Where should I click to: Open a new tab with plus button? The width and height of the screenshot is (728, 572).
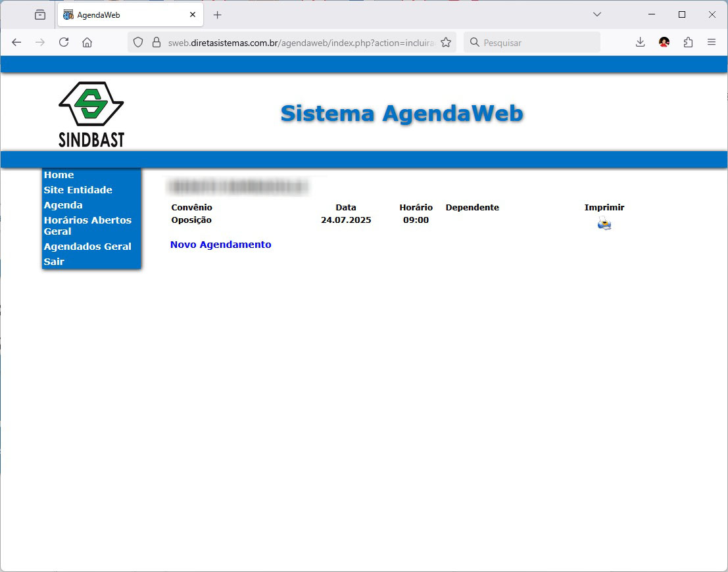click(218, 14)
